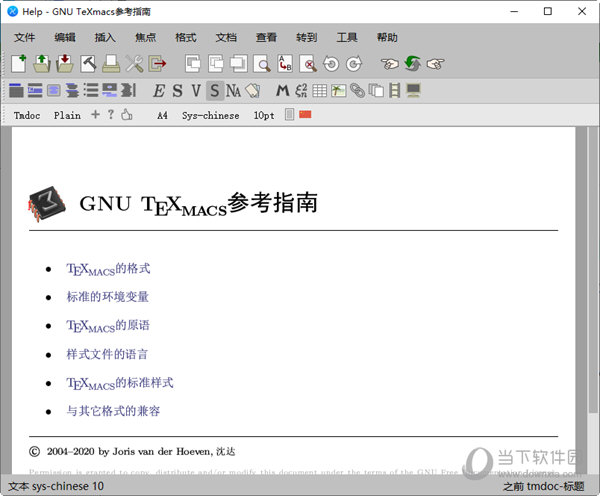
Task: Reload page with green arrows icon
Action: (412, 64)
